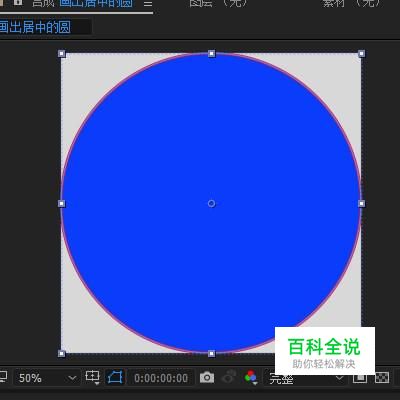Click the anchor point at the circle's center
The image size is (400, 400).
click(x=211, y=203)
